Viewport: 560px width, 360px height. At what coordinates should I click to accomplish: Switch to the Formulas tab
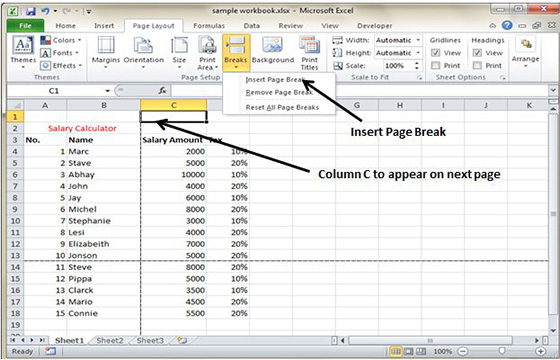[x=209, y=26]
